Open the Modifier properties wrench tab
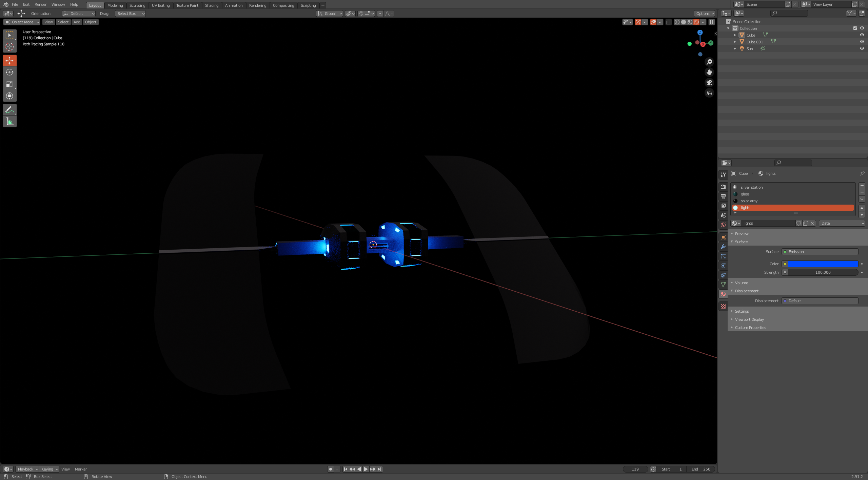 [x=723, y=247]
